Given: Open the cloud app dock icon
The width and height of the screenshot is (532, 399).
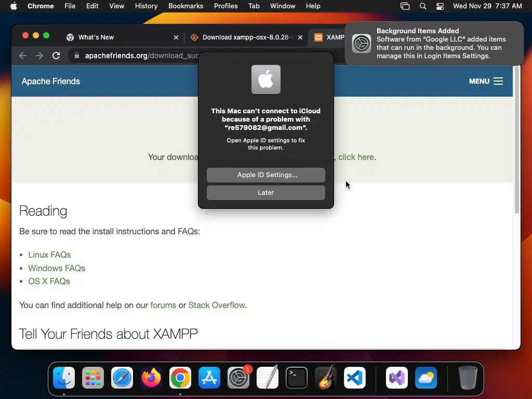Looking at the screenshot, I should (x=426, y=378).
